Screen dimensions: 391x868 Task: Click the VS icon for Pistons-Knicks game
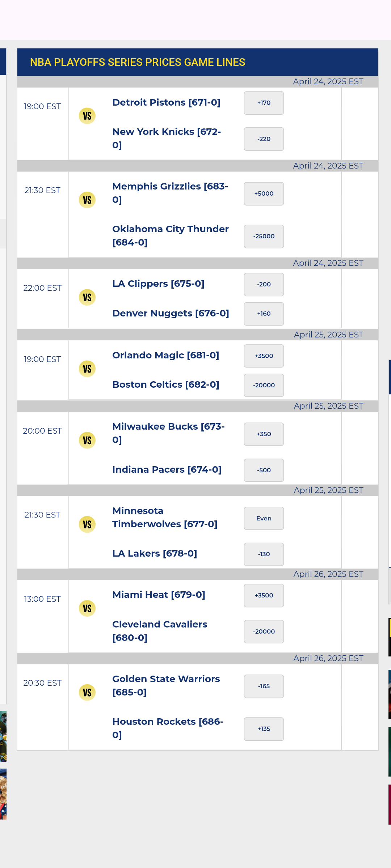87,116
